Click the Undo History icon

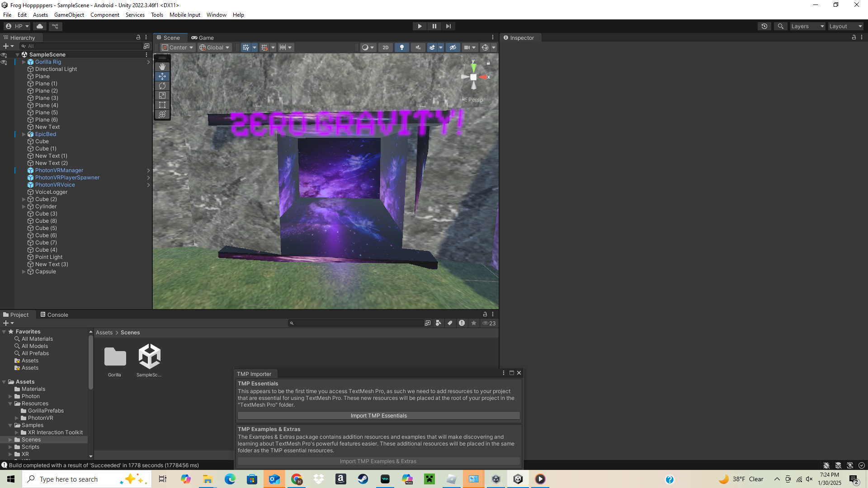click(764, 26)
